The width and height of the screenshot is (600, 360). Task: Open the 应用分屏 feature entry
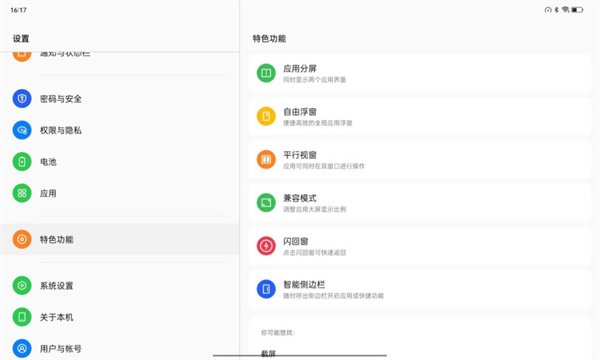420,73
